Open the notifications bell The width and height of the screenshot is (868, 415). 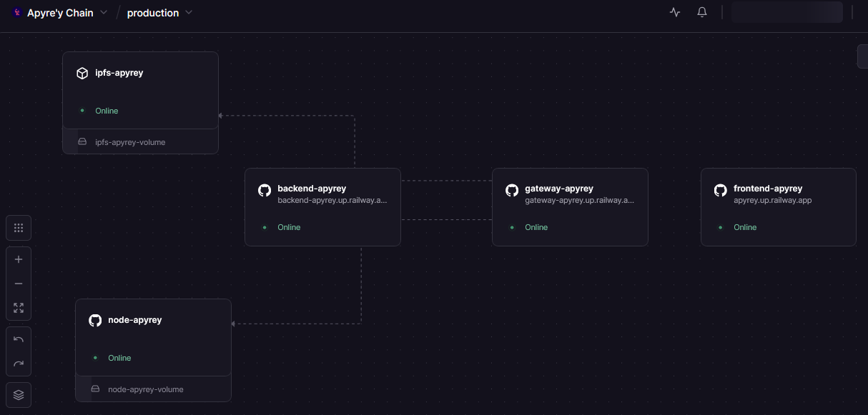[x=702, y=12]
